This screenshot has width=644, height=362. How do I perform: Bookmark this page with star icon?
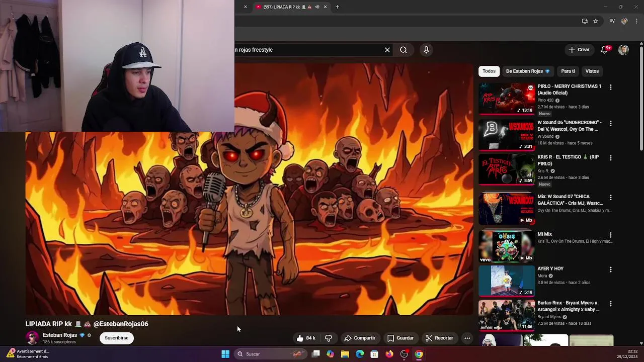(x=596, y=21)
